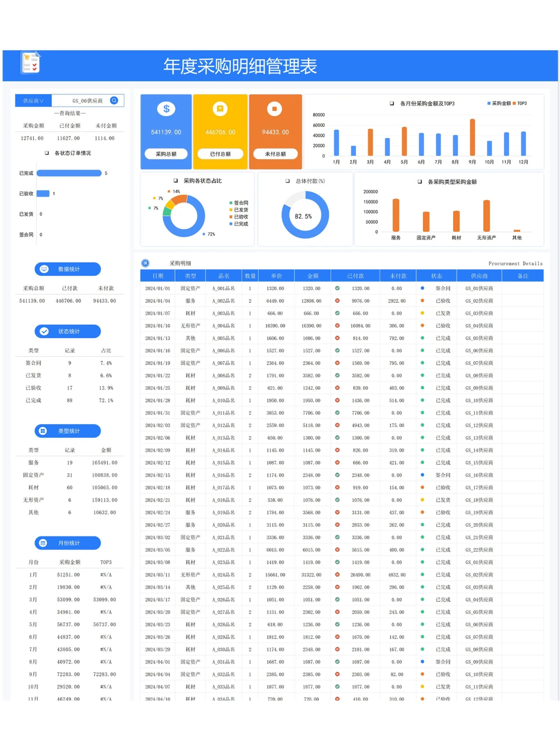Image resolution: width=560 pixels, height=748 pixels.
Task: Click yellow status dot in A_018品名 row
Action: 422,500
